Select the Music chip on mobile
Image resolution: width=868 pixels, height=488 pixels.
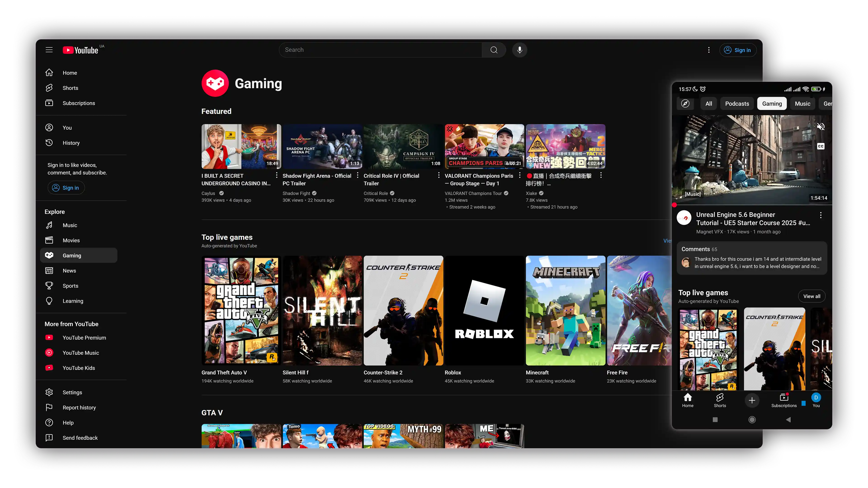tap(802, 103)
